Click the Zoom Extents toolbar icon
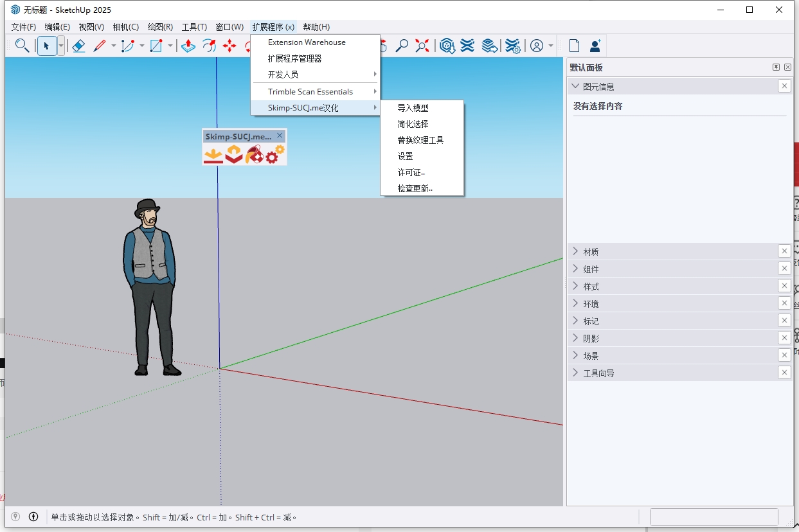799x532 pixels. tap(422, 46)
